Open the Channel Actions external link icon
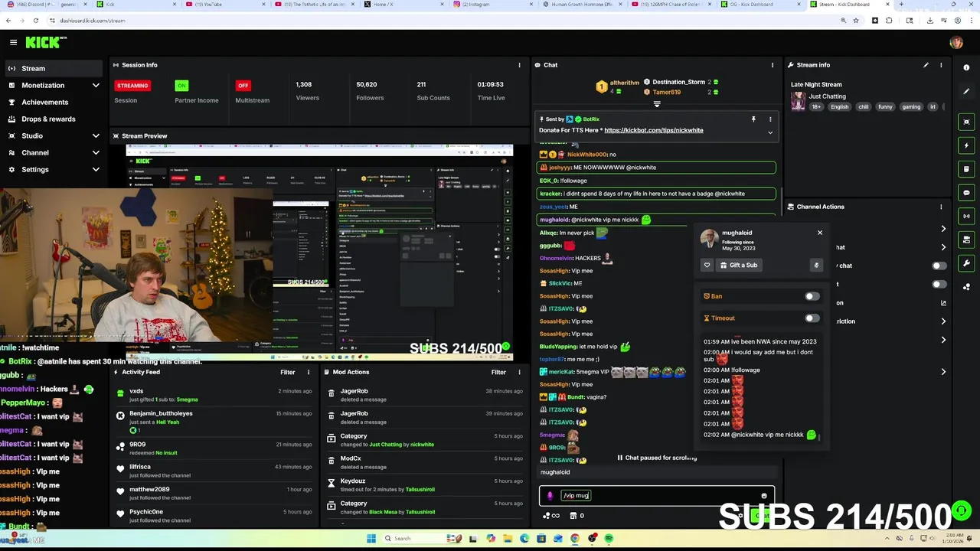The image size is (980, 551). pyautogui.click(x=943, y=303)
